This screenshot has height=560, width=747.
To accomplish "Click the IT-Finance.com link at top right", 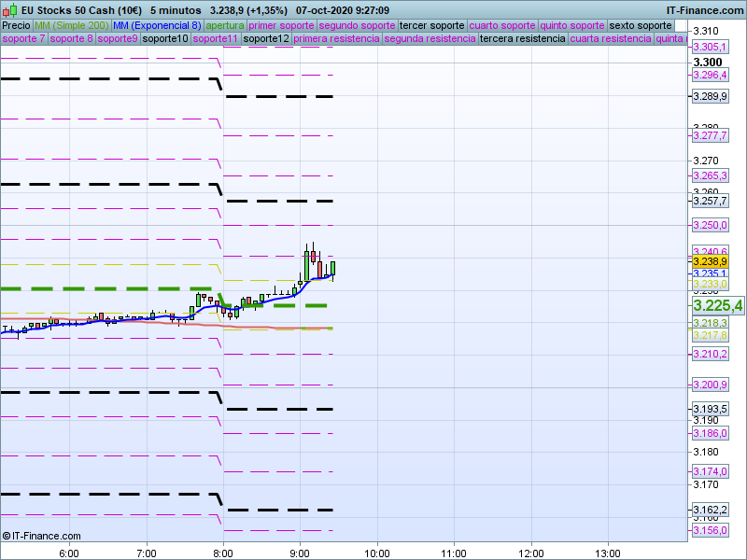I will click(x=705, y=9).
